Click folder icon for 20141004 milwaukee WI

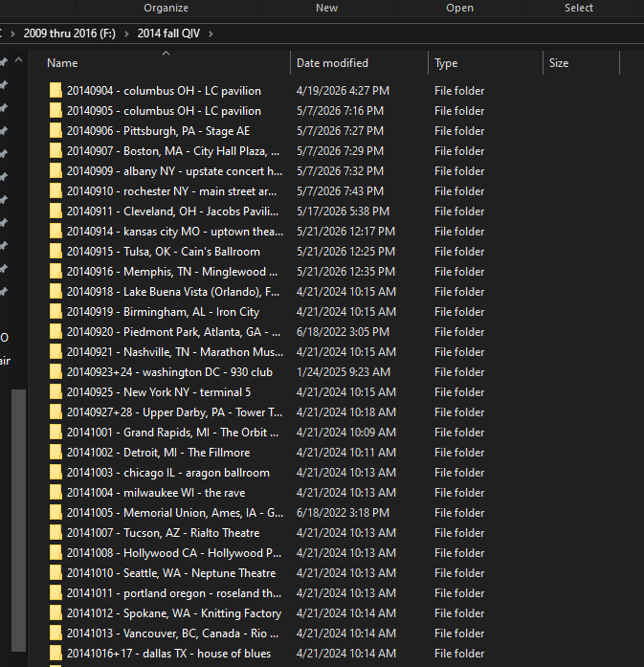click(x=56, y=493)
